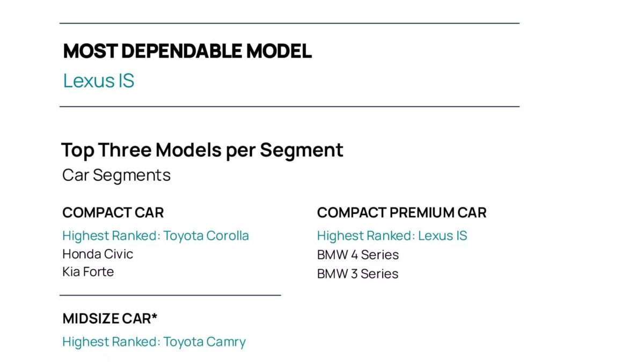644x362 pixels.
Task: Select the BMW 4 Series entry
Action: click(x=358, y=254)
